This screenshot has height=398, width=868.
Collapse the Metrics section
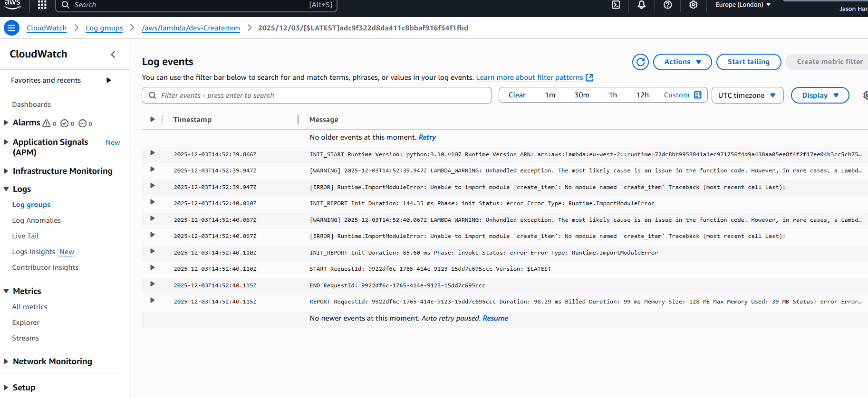6,291
